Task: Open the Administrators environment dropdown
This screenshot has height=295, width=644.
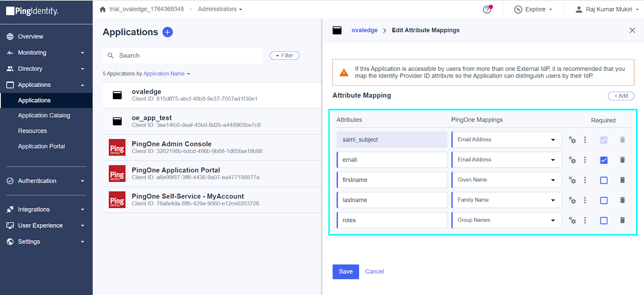Action: pos(220,9)
